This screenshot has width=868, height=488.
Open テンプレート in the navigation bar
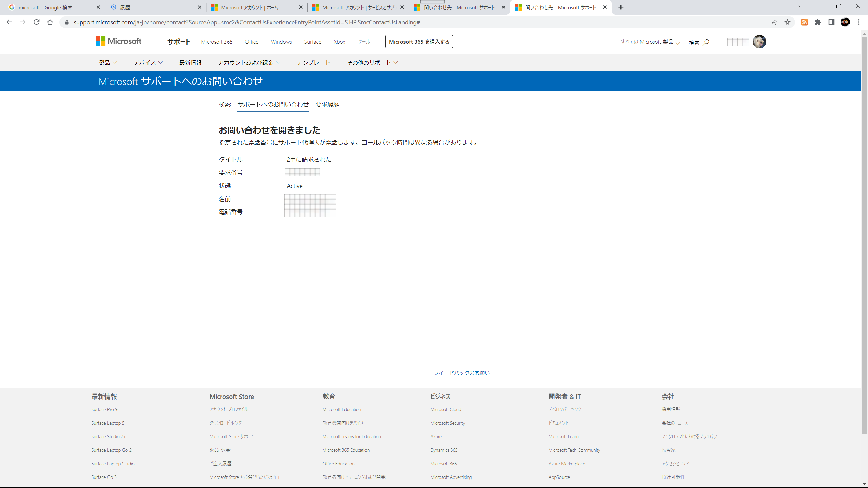[313, 63]
